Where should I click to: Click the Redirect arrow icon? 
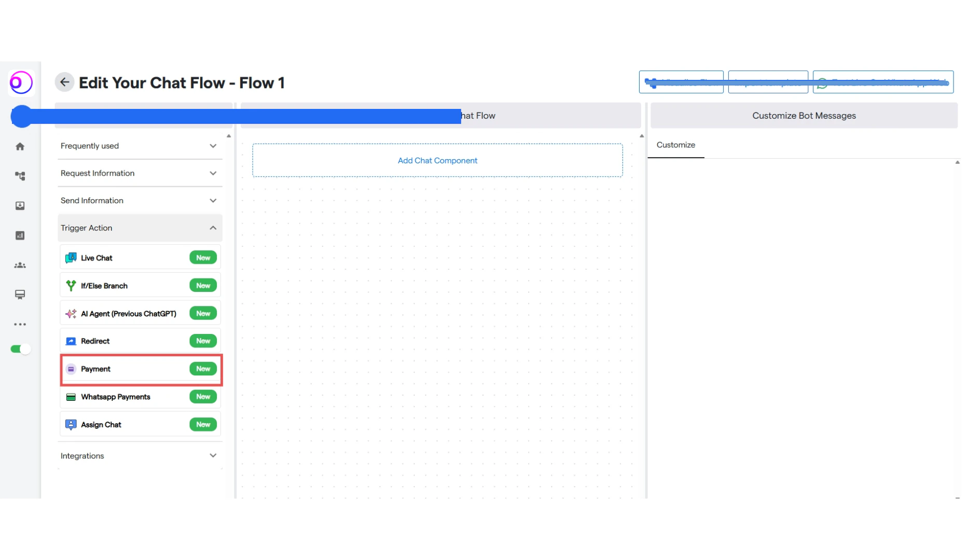[71, 341]
